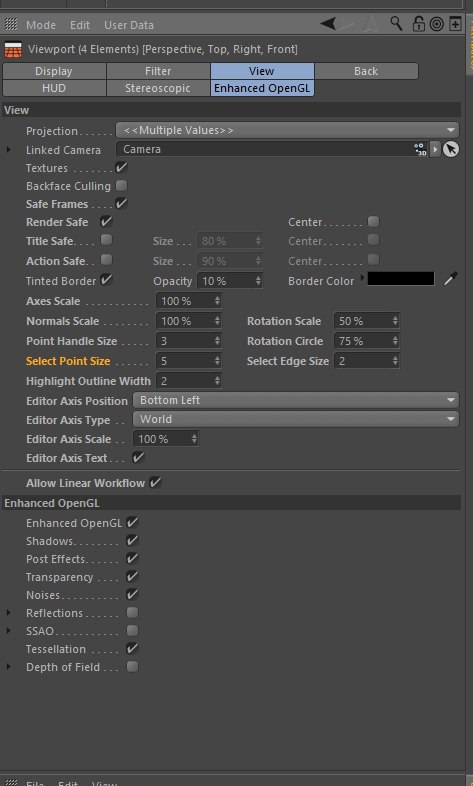Screen dimensions: 473x786
Task: Enable the Reflections checkbox
Action: click(x=132, y=613)
